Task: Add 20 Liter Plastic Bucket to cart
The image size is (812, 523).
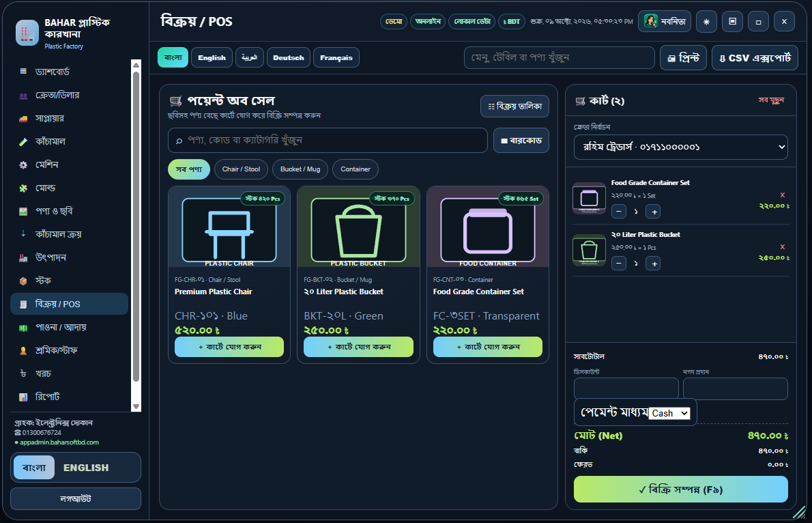Action: (358, 347)
